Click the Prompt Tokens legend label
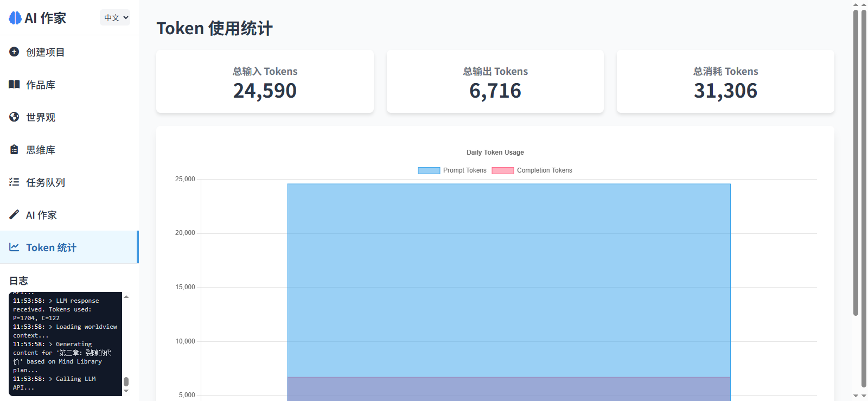This screenshot has width=868, height=401. tap(464, 170)
